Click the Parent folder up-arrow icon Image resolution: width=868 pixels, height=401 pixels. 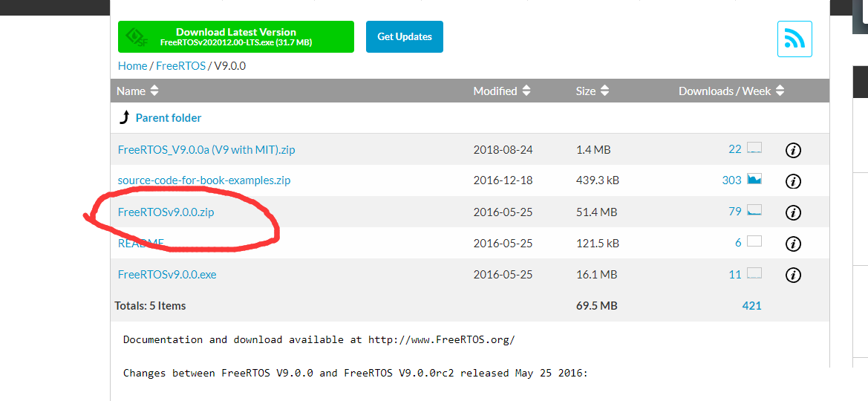point(125,117)
